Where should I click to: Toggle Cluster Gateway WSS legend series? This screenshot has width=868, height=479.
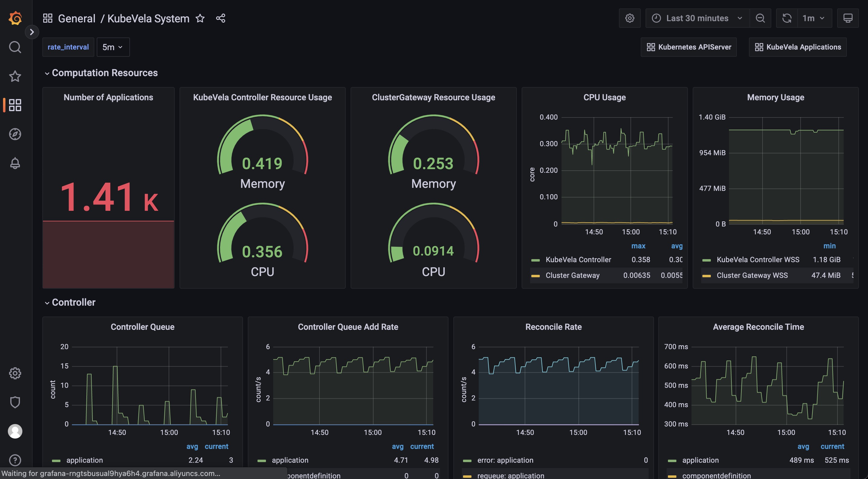[752, 275]
